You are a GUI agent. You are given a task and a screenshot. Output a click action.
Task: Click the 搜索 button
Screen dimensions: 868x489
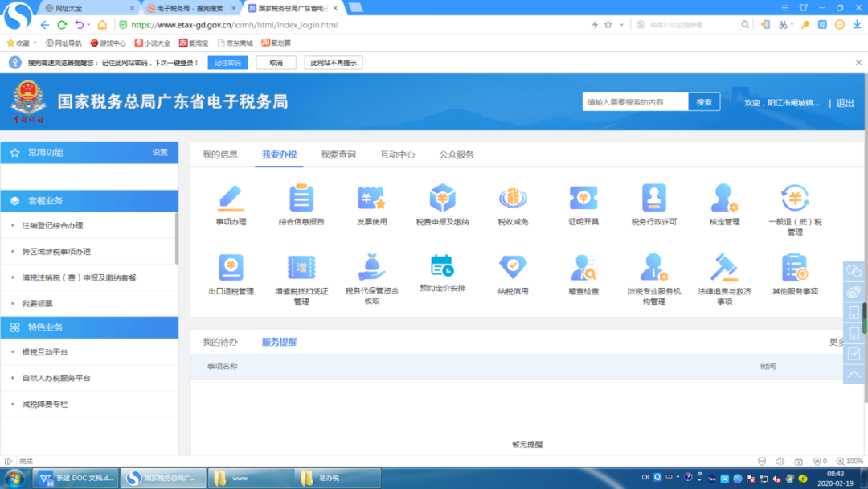[704, 102]
